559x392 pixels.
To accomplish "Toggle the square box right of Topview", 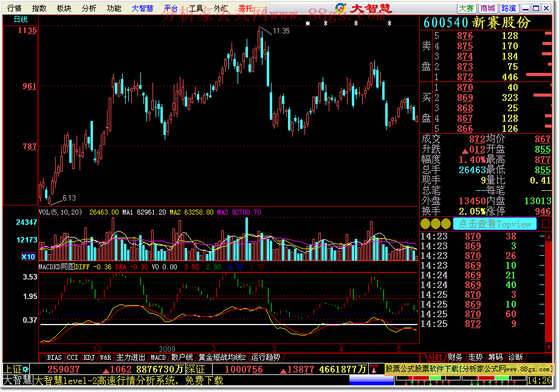I will (546, 224).
